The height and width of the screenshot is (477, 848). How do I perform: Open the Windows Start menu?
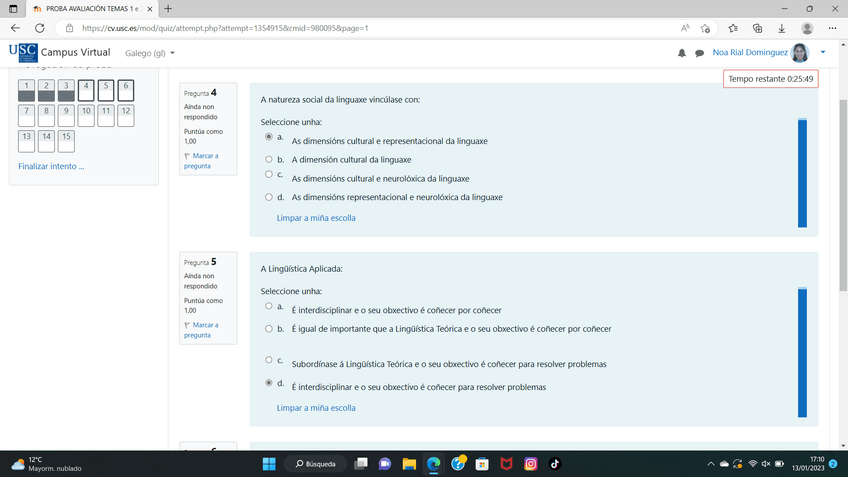269,464
